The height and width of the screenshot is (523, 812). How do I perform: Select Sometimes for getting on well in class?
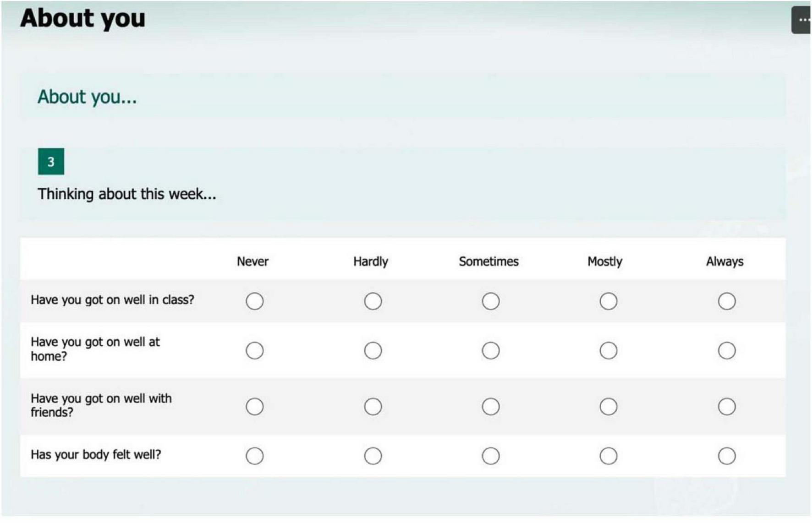coord(491,301)
